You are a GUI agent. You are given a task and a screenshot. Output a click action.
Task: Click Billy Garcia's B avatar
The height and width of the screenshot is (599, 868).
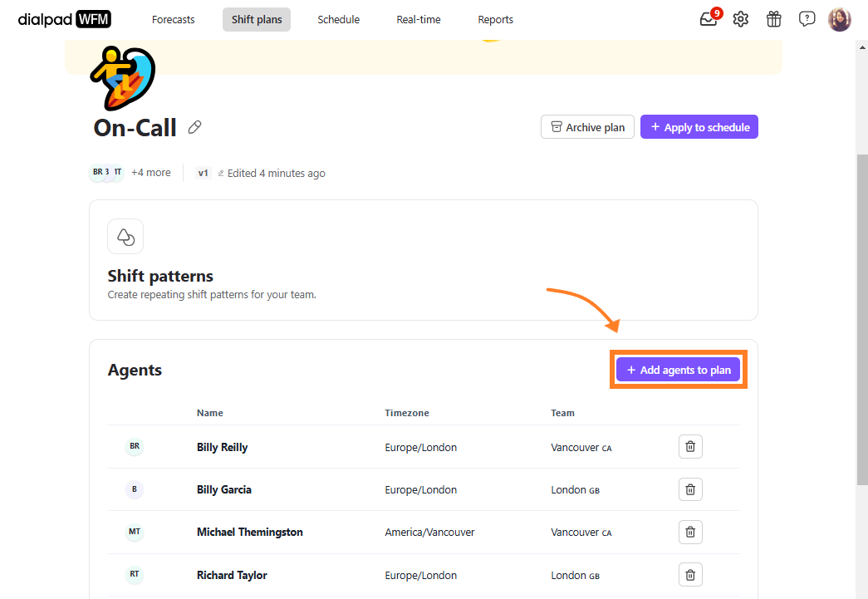tap(135, 489)
